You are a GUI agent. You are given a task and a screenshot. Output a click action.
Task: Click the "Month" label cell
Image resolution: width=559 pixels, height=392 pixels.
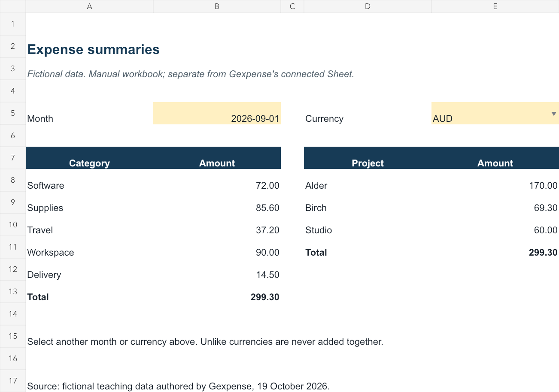[89, 113]
